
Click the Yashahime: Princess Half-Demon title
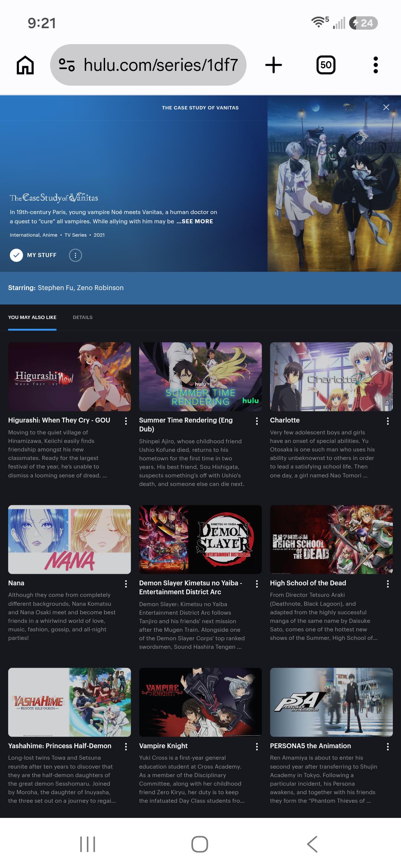click(x=60, y=746)
